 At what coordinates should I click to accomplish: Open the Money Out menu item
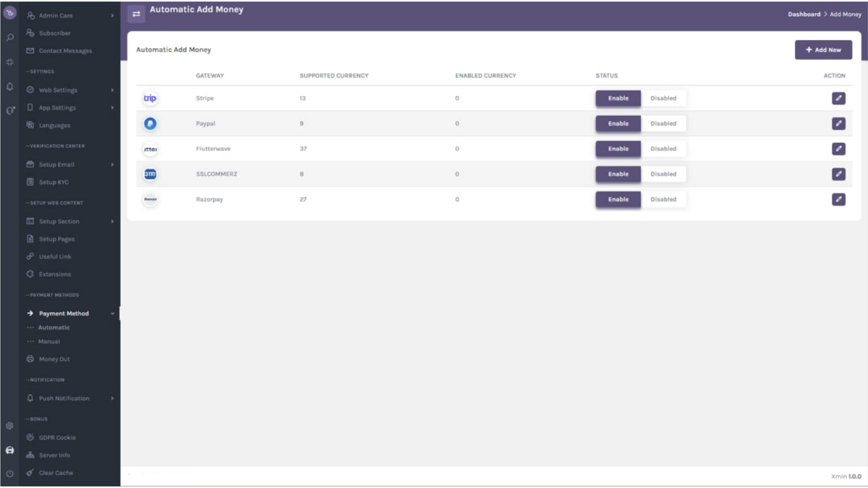coord(54,359)
